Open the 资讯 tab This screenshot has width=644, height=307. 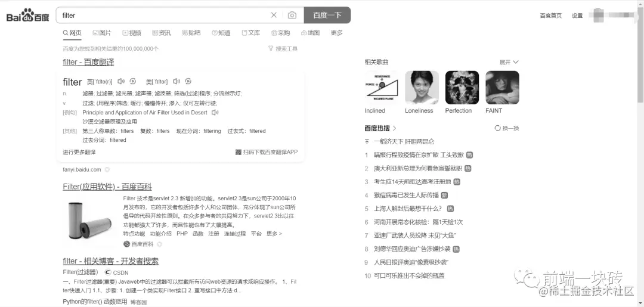tap(162, 33)
